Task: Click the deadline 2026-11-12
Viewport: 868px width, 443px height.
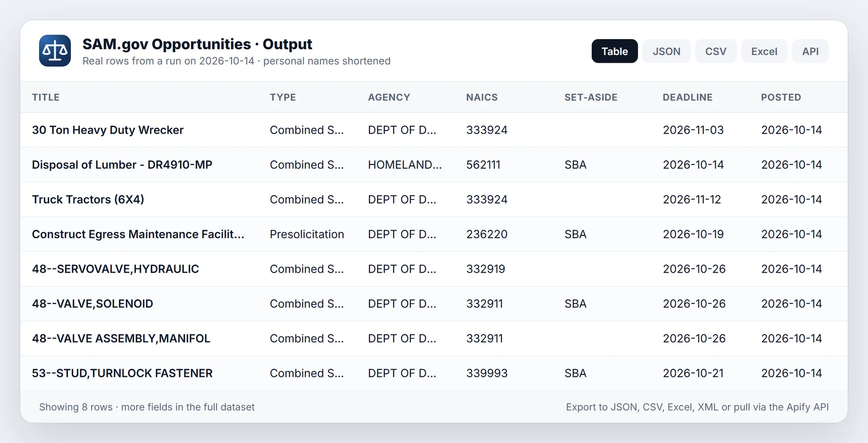Action: click(x=692, y=199)
